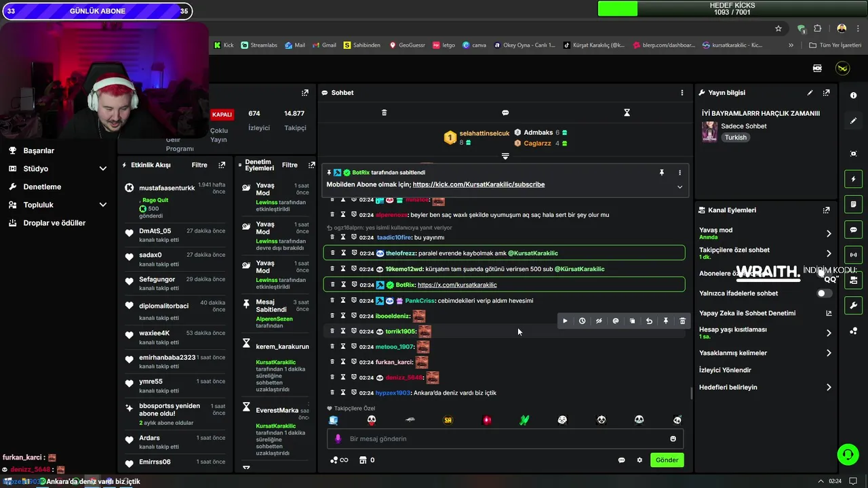
Task: Timeout furkan_karci using row hourglass icon
Action: pyautogui.click(x=343, y=362)
